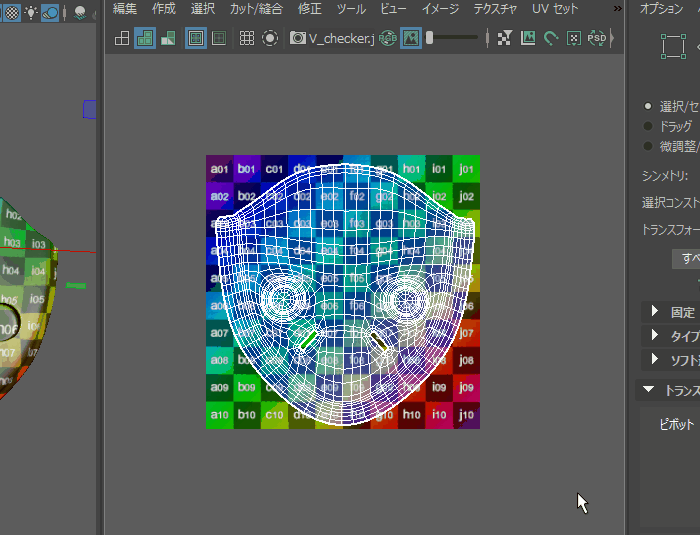Toggle the shaded UV display icon
700x535 pixels.
point(145,38)
